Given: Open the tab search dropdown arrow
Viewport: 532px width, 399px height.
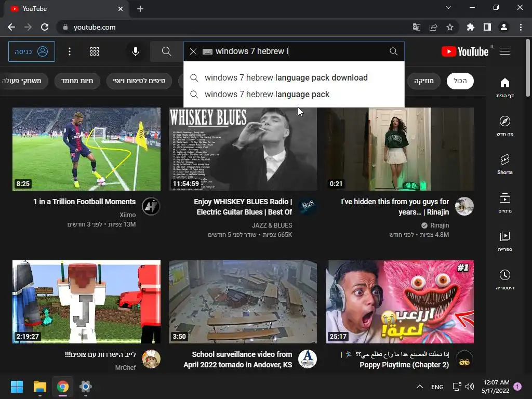Looking at the screenshot, I should click(448, 7).
